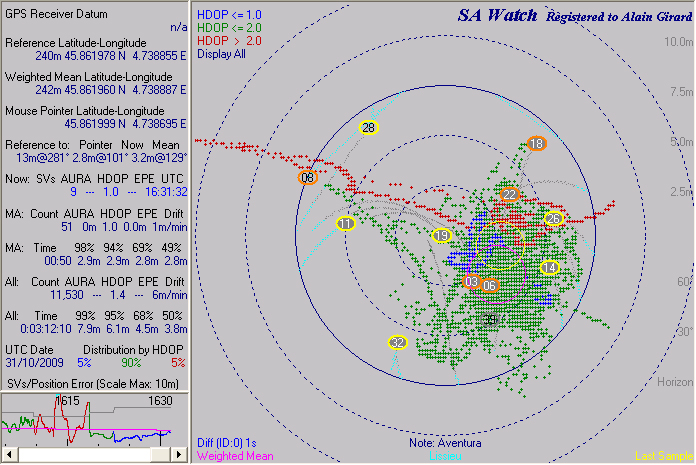
Task: Click the Datum n/a value
Action: click(178, 28)
